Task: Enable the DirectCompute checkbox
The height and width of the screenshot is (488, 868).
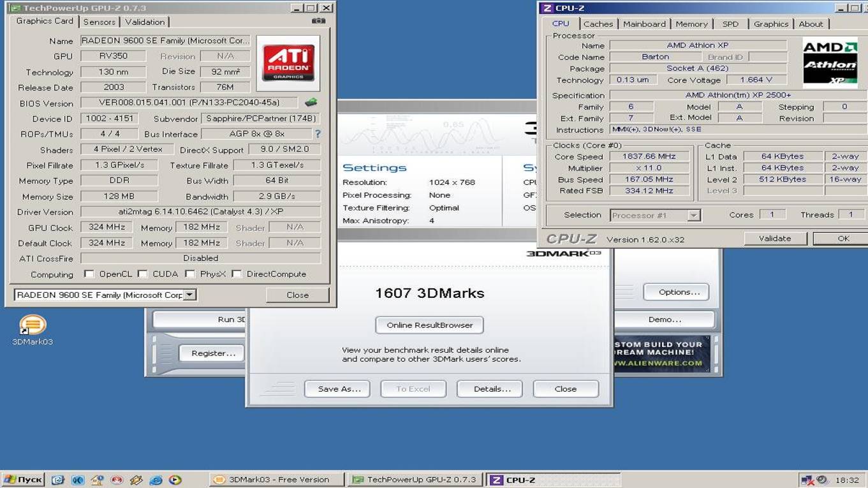Action: point(237,274)
